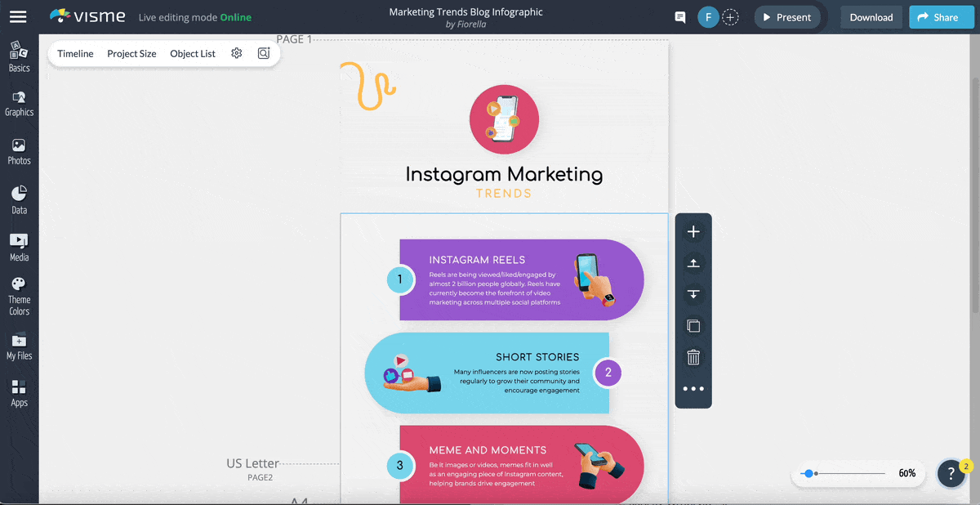Click the project title Marketing Trends Blog Infographic
The height and width of the screenshot is (505, 980).
[465, 11]
